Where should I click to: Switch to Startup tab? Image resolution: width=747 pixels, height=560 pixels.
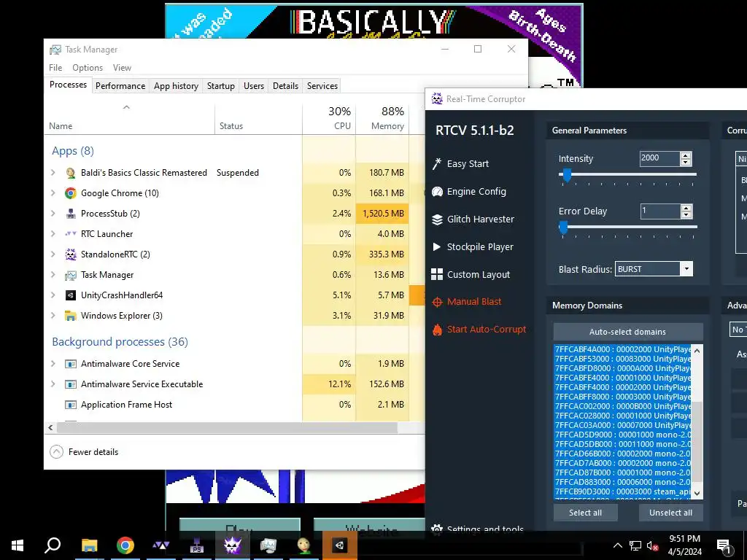[x=220, y=86]
